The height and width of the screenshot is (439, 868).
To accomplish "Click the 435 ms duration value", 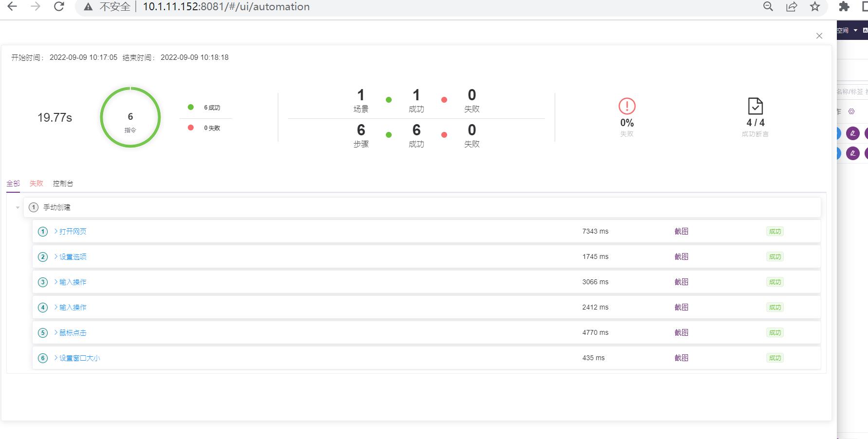I will click(x=593, y=358).
